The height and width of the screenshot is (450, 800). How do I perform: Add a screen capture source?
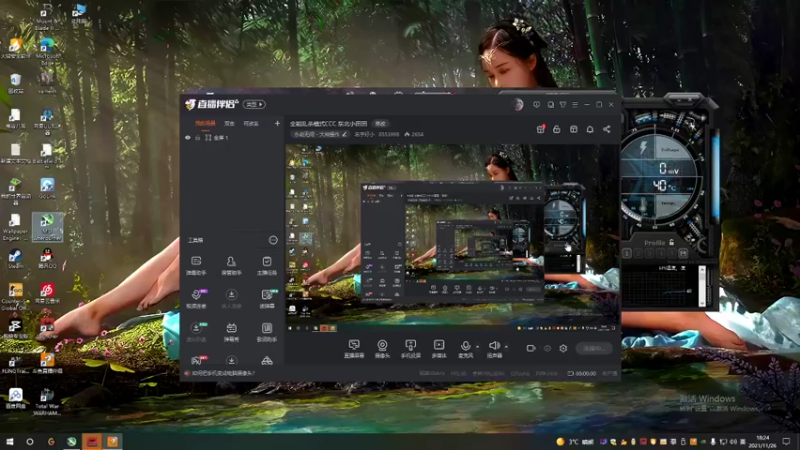point(354,349)
